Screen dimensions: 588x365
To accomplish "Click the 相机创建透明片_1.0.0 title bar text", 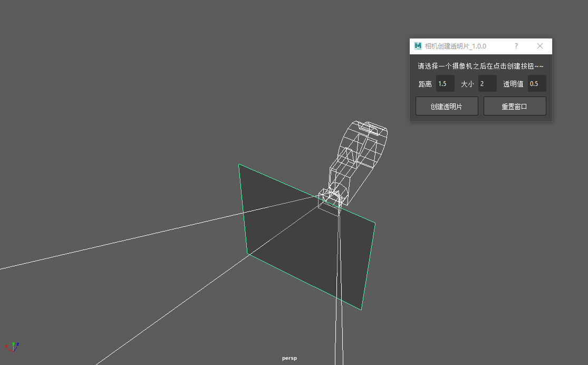I will [x=456, y=46].
